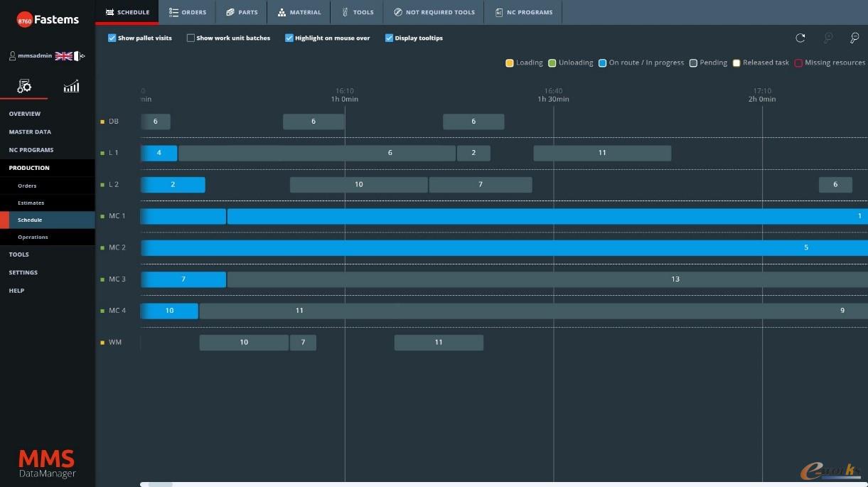The width and height of the screenshot is (868, 487).
Task: Go to the Material tab
Action: pos(299,12)
